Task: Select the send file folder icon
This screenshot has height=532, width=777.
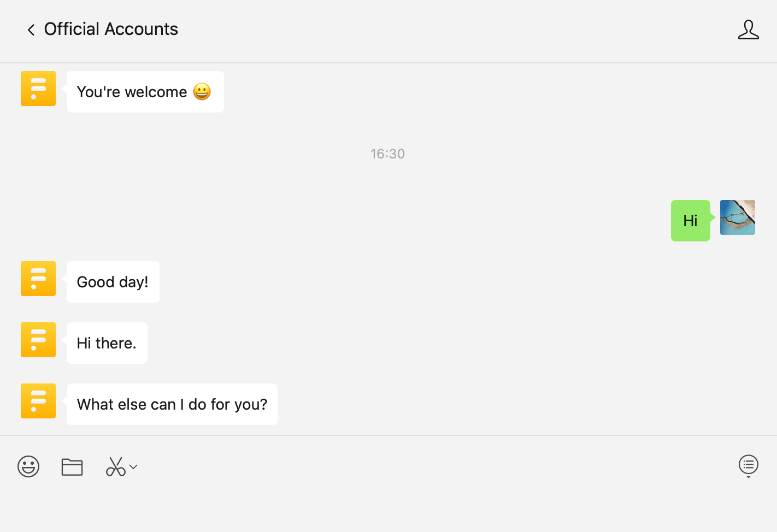Action: pos(72,466)
